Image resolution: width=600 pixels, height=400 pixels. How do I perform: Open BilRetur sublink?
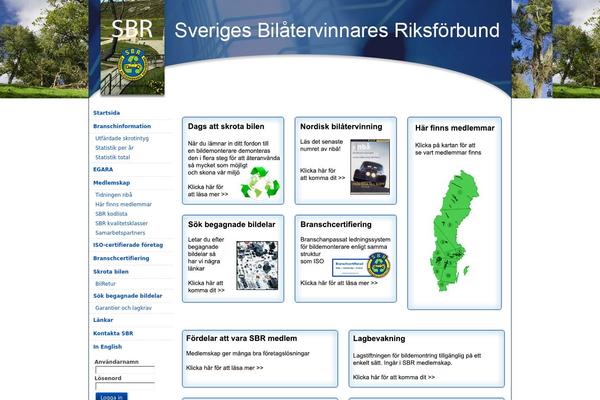click(105, 284)
